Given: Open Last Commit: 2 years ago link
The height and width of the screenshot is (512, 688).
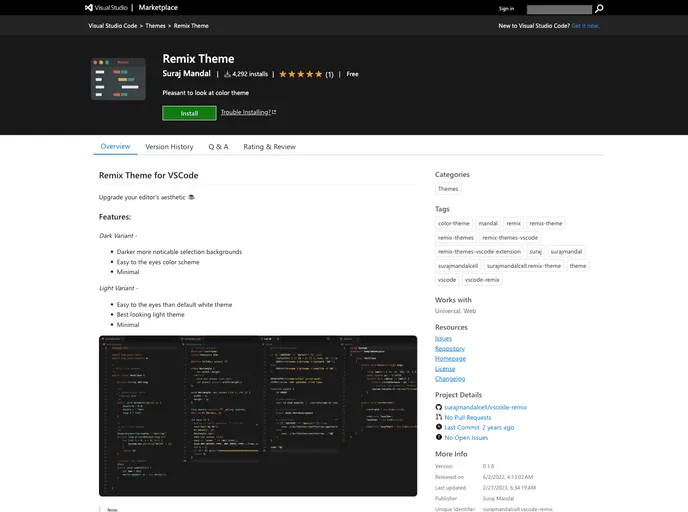Looking at the screenshot, I should point(479,427).
